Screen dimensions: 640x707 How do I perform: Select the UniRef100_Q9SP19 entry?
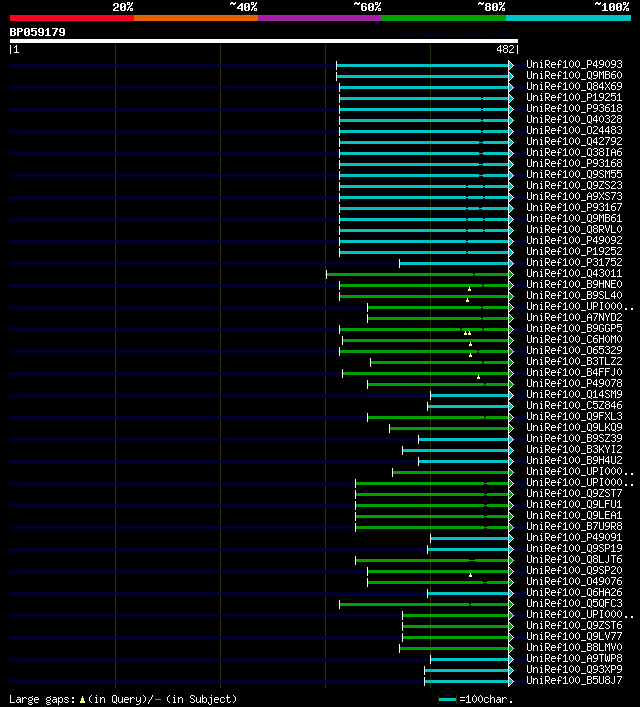(574, 548)
